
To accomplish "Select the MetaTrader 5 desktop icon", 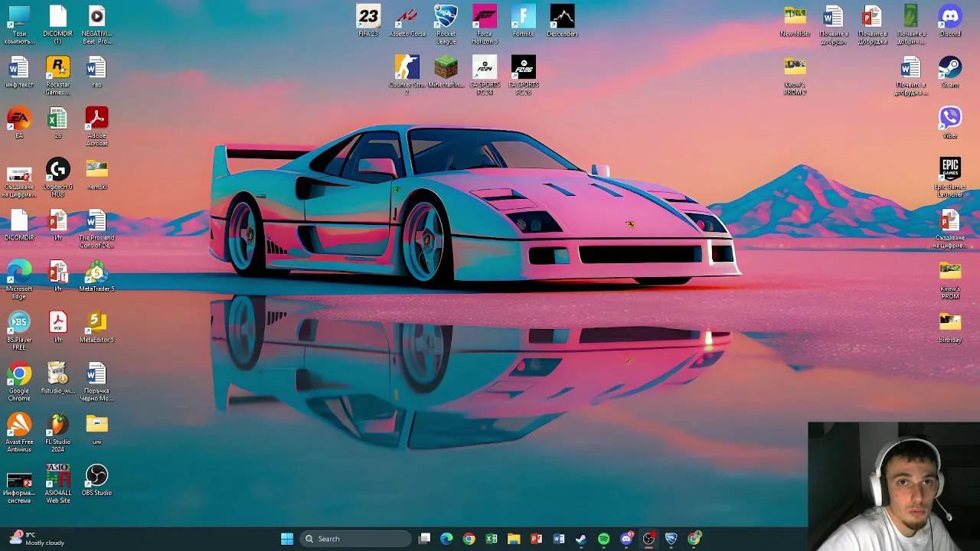I will click(x=96, y=276).
